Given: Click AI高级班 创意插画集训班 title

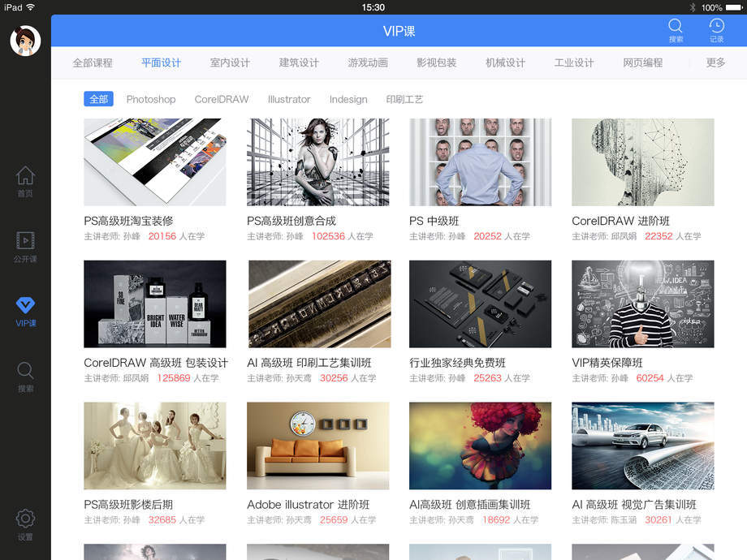Looking at the screenshot, I should [470, 505].
